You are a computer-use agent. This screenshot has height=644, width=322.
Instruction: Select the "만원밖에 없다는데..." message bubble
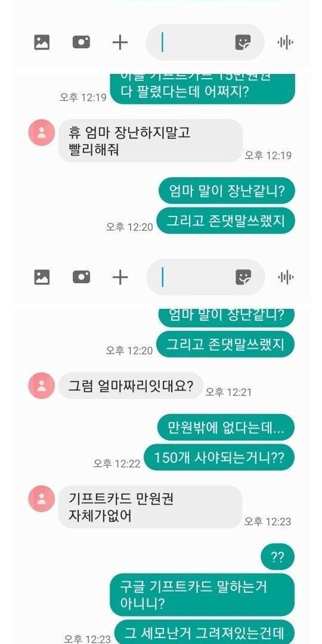pyautogui.click(x=226, y=428)
